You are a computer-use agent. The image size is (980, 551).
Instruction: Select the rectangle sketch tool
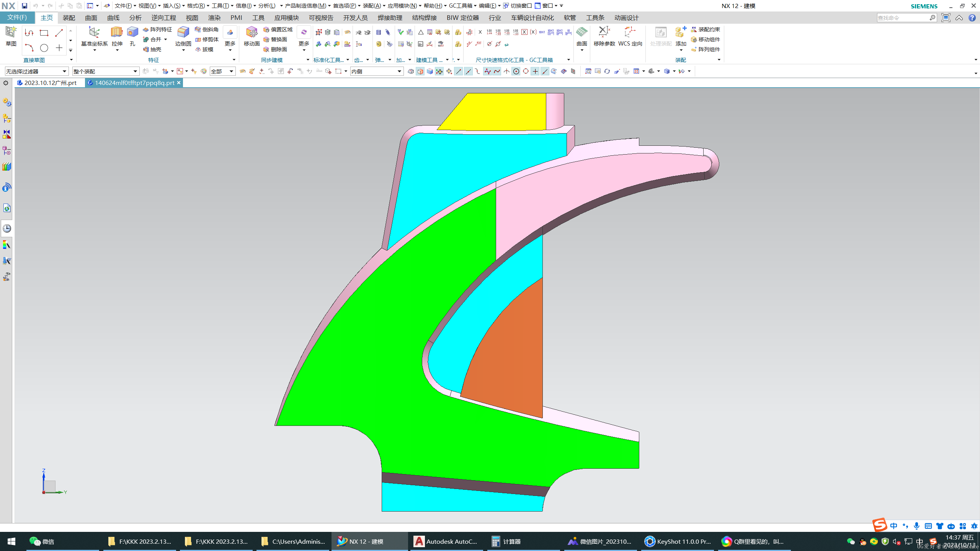tap(44, 33)
